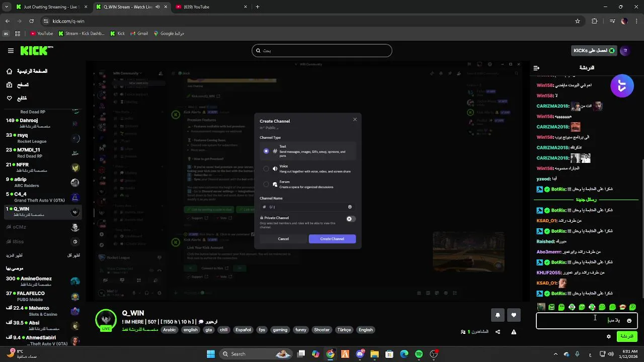Viewport: 644px width, 362px height.
Task: Open File Explorer from the taskbar
Action: pos(374,354)
